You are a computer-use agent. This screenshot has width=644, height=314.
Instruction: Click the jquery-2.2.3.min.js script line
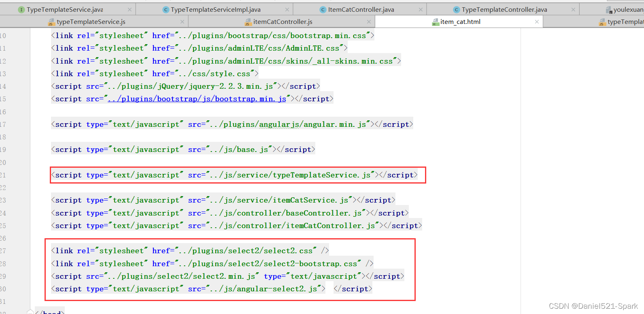185,86
